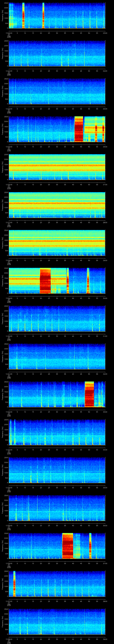The height and width of the screenshot is (644, 114).
Task: Click the wide red burst in the 13:29:00 panel
Action: pyautogui.click(x=45, y=280)
